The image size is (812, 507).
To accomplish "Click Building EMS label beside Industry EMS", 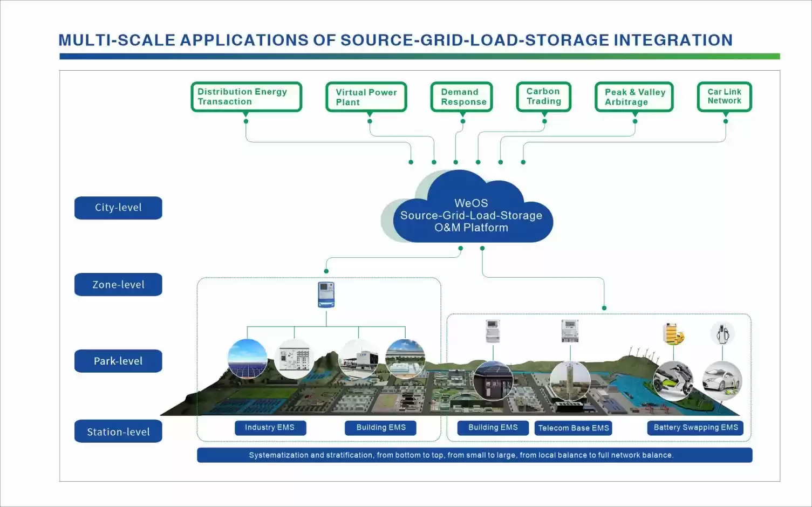I will (x=380, y=428).
